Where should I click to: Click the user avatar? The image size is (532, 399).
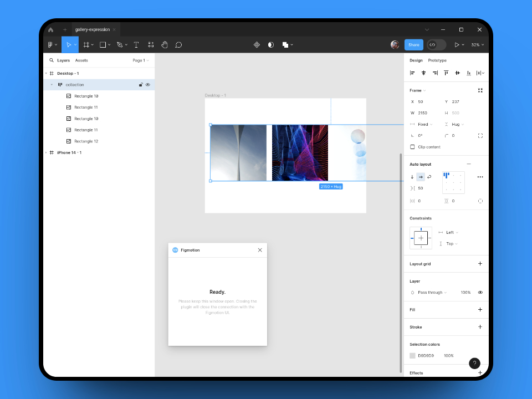(x=395, y=45)
